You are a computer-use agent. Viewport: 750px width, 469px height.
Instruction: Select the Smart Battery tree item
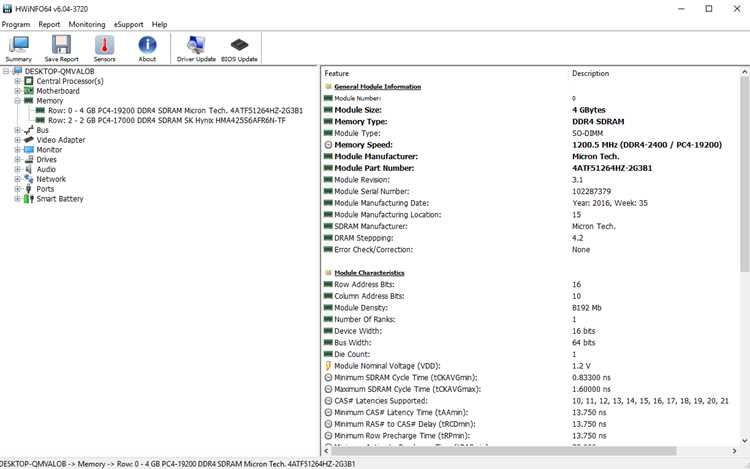pyautogui.click(x=60, y=198)
